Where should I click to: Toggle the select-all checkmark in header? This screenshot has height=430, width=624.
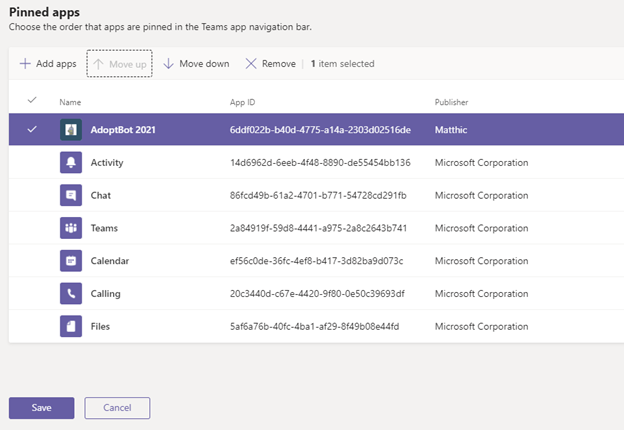pyautogui.click(x=32, y=100)
